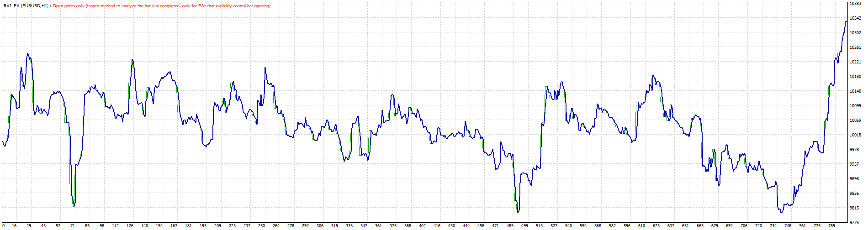Click the RVI_EA (EURUSD,H1) chart title

pyautogui.click(x=26, y=6)
